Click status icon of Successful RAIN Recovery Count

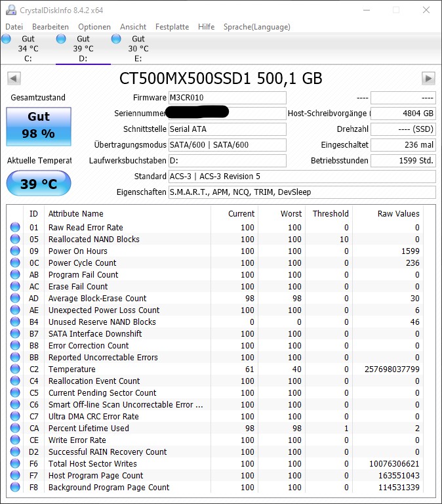tap(15, 451)
